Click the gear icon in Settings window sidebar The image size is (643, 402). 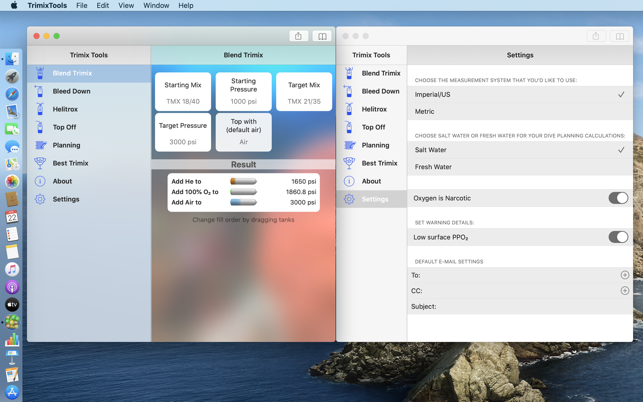[349, 199]
